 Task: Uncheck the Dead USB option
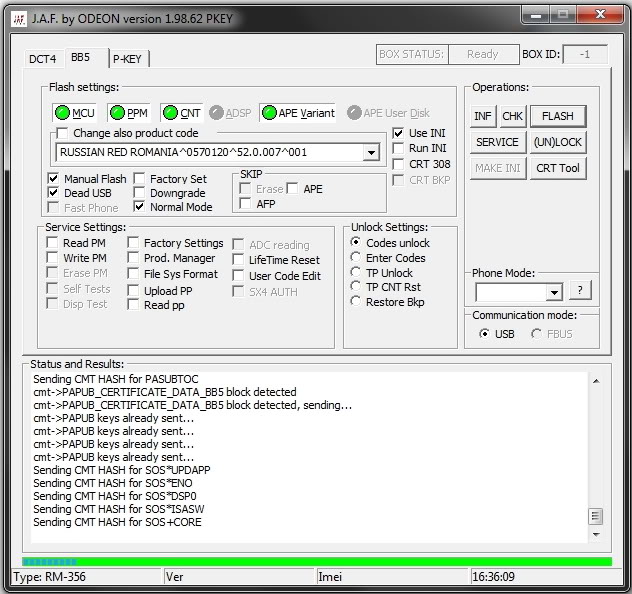point(53,193)
